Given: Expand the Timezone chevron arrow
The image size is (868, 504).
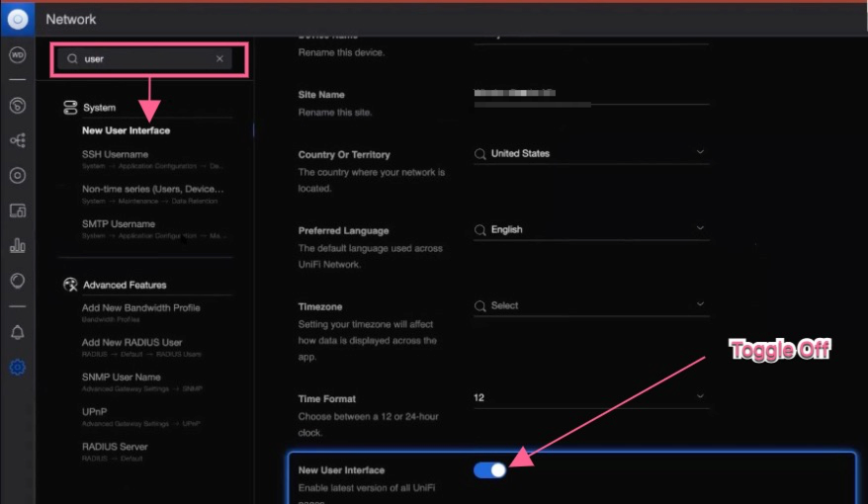Looking at the screenshot, I should [700, 303].
